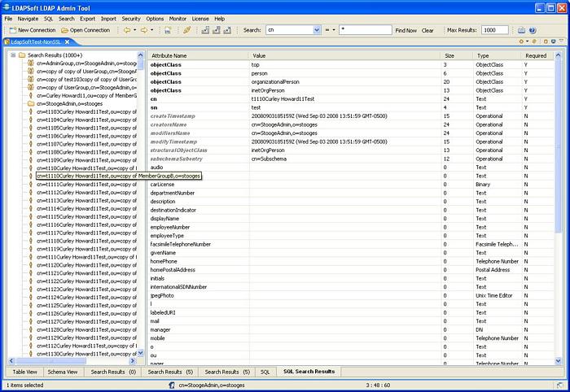Click the Find Now button
This screenshot has width=570, height=392.
[406, 30]
